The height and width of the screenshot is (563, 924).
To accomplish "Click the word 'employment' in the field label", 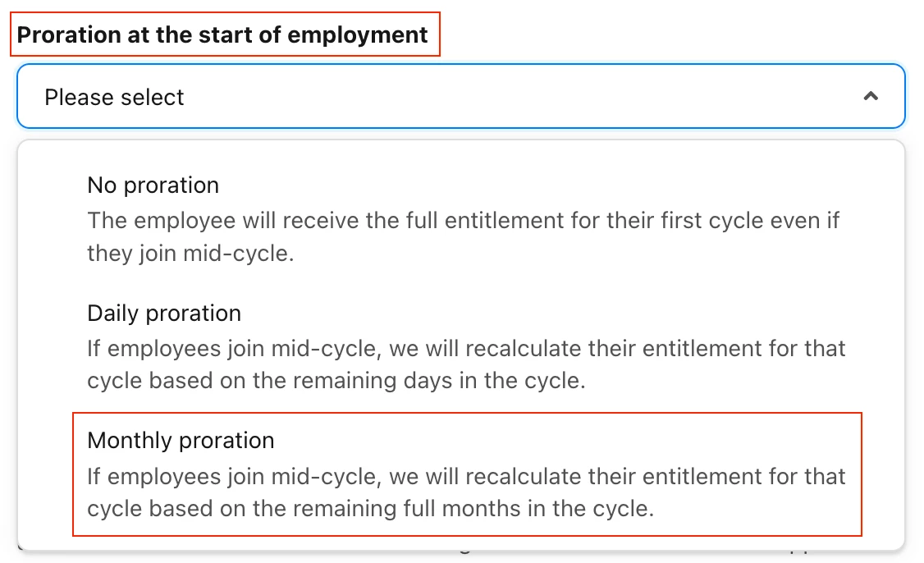I will pyautogui.click(x=358, y=34).
